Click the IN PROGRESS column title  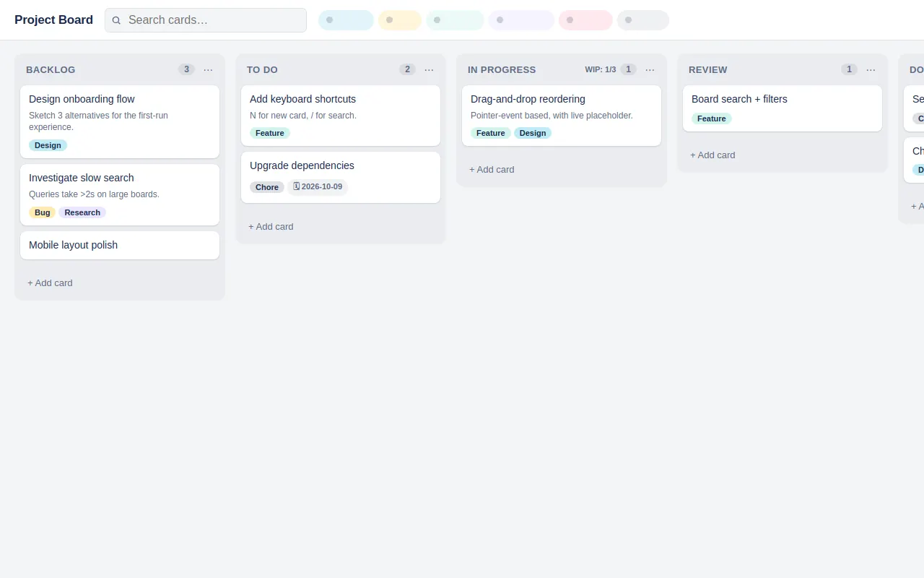(502, 70)
